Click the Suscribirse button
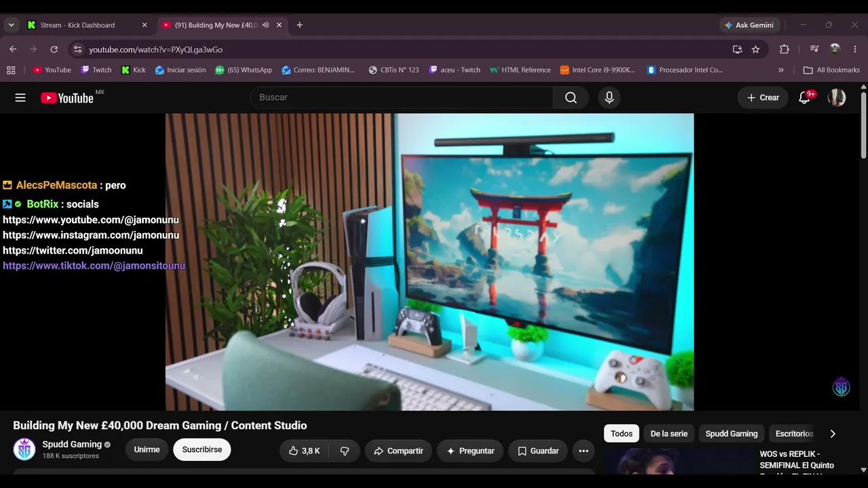The height and width of the screenshot is (488, 868). click(202, 449)
